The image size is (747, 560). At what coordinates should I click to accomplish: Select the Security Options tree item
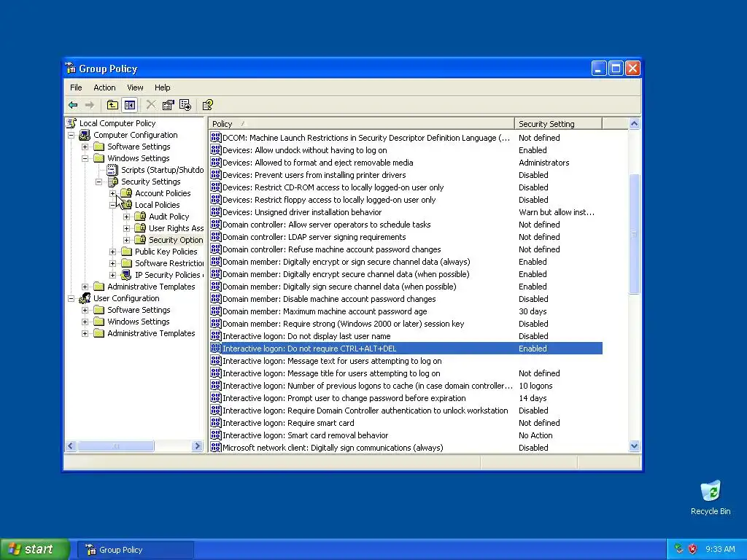[176, 239]
